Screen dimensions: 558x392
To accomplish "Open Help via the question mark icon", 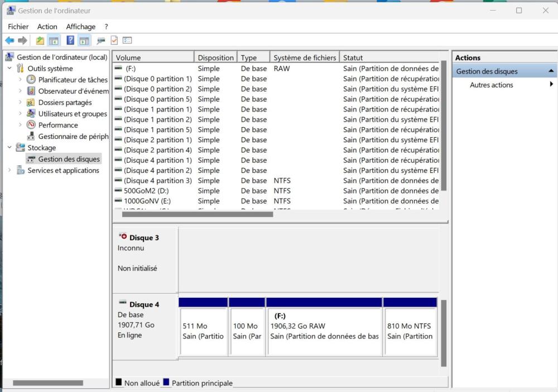I will click(70, 40).
